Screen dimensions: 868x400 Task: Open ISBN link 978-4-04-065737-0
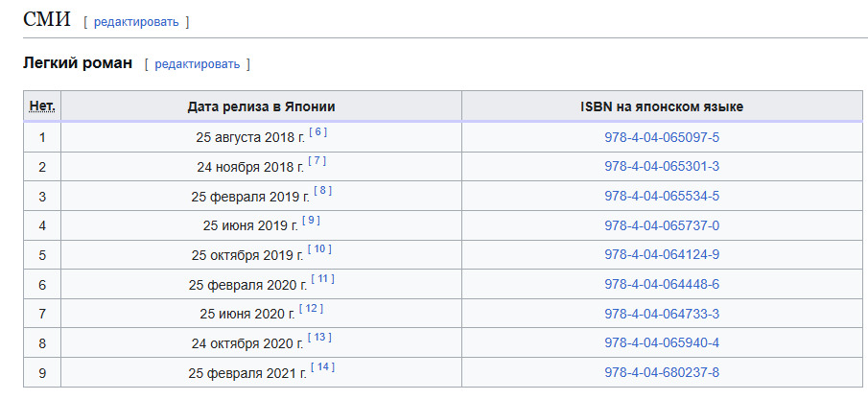click(x=662, y=225)
